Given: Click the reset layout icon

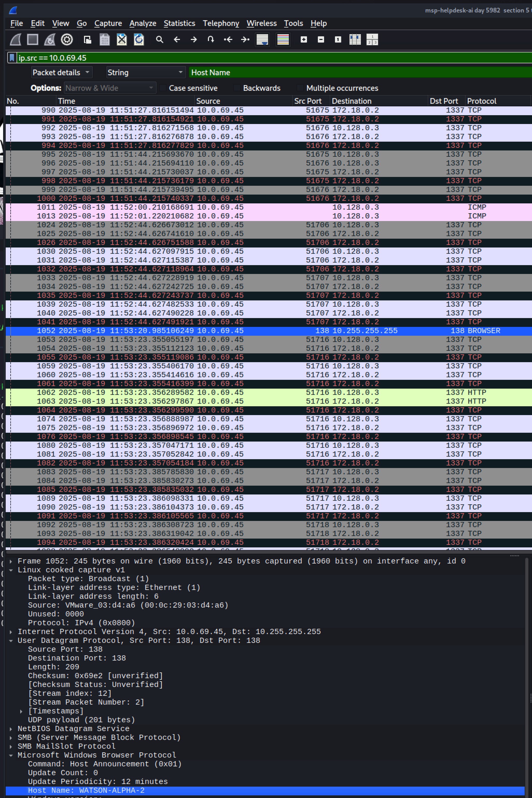Looking at the screenshot, I should pos(372,40).
